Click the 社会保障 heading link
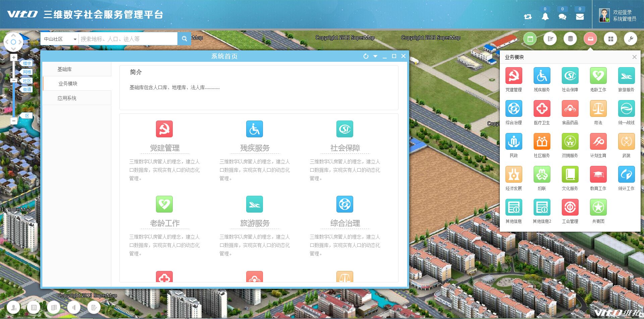 [345, 148]
